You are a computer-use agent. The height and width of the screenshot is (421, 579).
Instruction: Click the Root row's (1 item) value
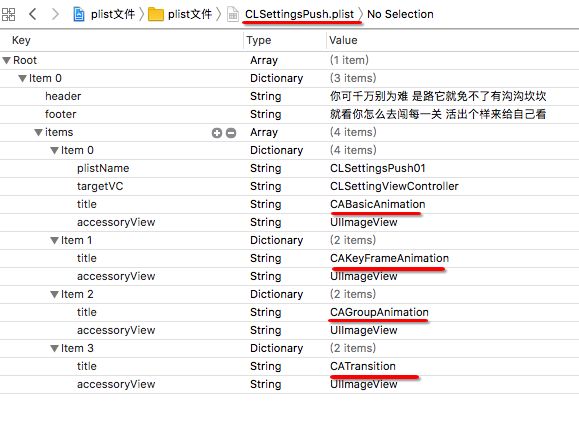349,60
